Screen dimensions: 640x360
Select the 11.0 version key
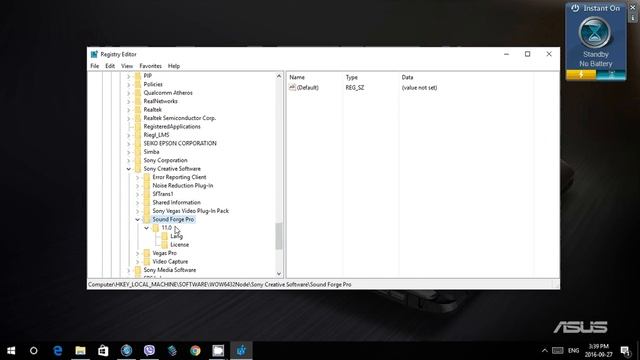point(167,228)
